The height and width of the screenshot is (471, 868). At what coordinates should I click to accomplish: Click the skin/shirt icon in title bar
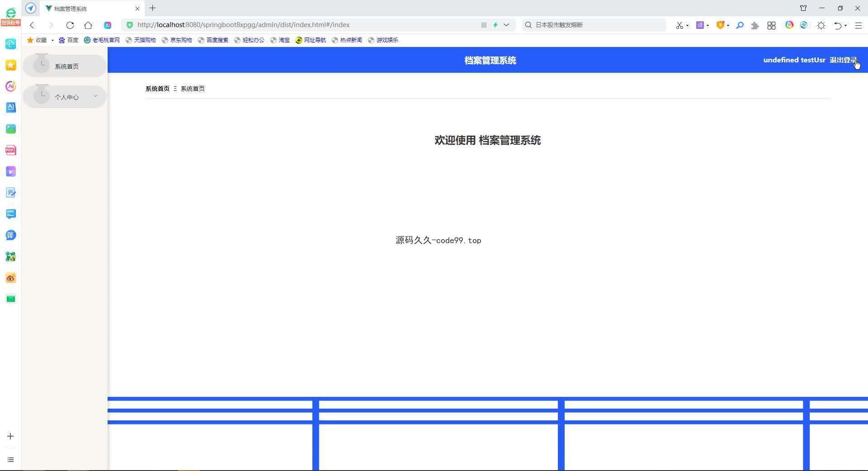(803, 8)
